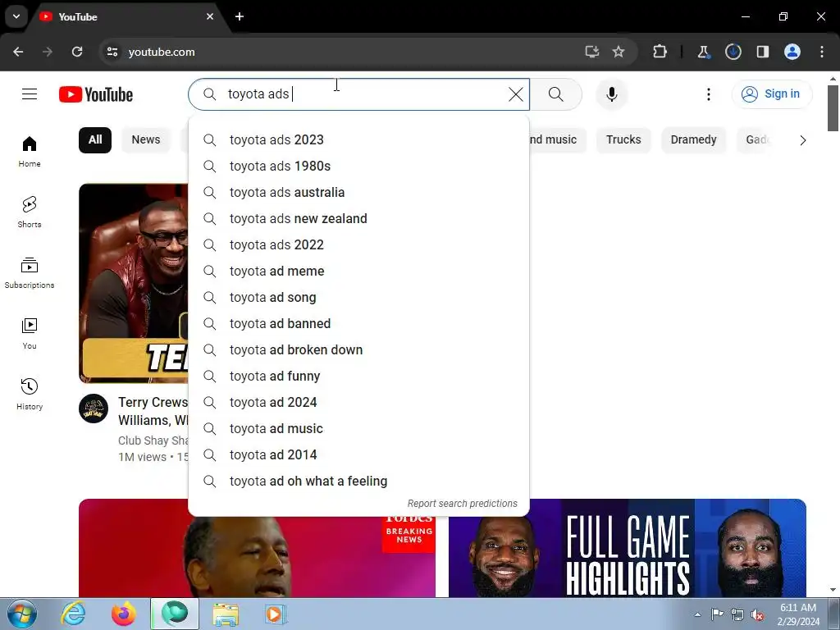Open tab search dropdown arrow
840x630 pixels.
tap(16, 16)
